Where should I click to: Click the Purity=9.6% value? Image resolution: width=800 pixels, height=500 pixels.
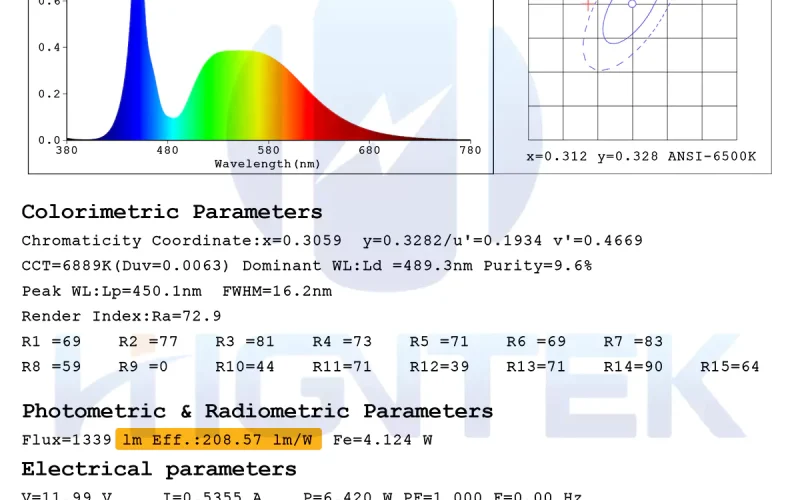click(538, 266)
